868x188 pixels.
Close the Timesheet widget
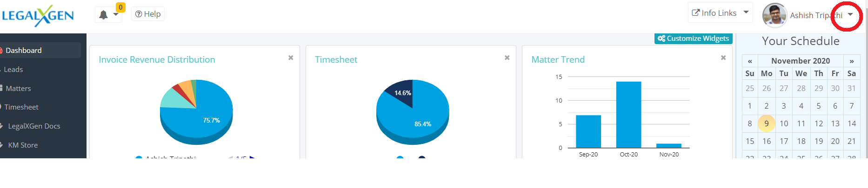[x=507, y=58]
